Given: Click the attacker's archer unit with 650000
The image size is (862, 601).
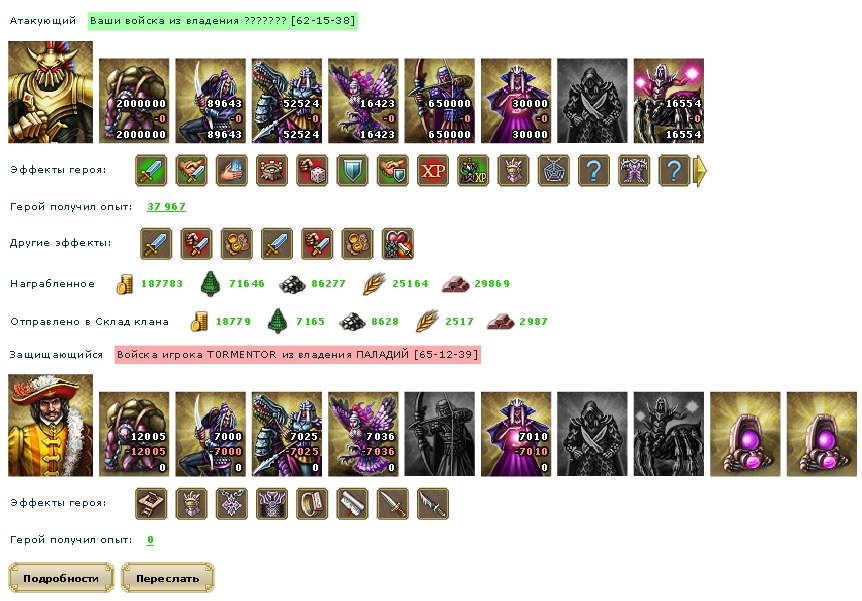Looking at the screenshot, I should point(440,101).
